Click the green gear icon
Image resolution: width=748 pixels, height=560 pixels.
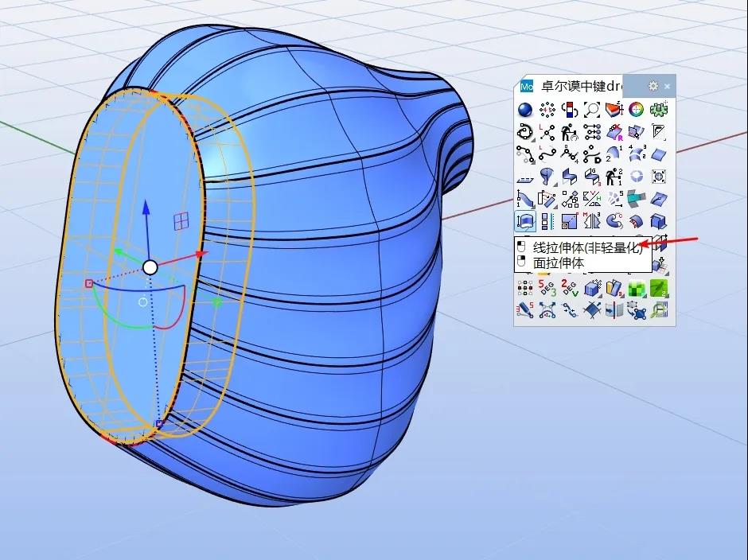point(659,110)
